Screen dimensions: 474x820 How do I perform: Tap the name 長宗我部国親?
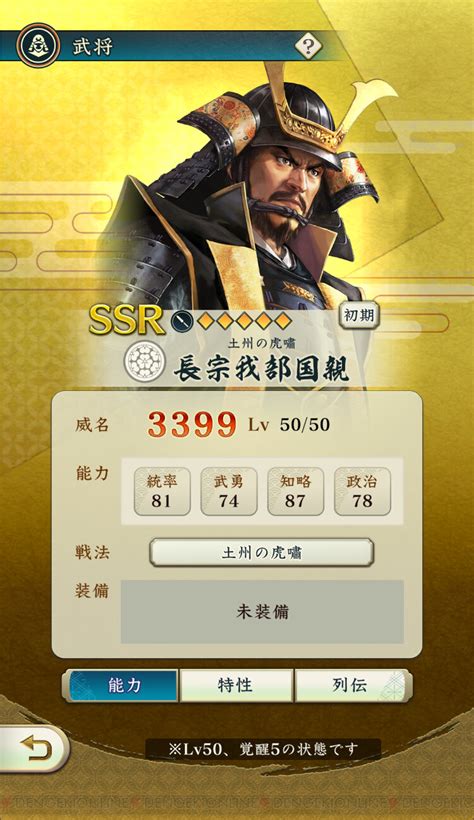(261, 369)
